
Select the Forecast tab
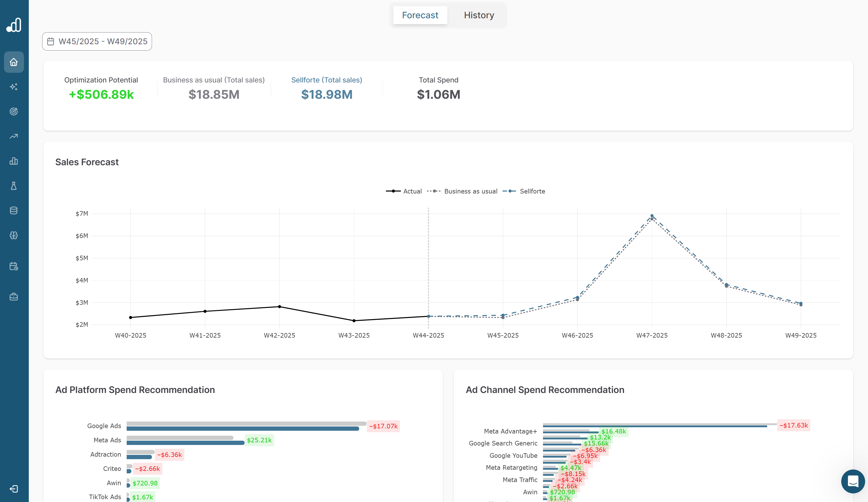point(420,15)
